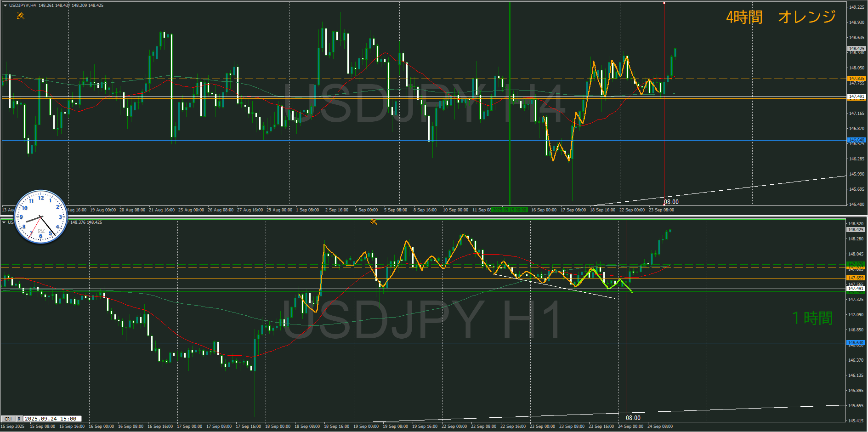Click the 2025.09.24 15:00 date field
The width and height of the screenshot is (868, 432).
[51, 419]
